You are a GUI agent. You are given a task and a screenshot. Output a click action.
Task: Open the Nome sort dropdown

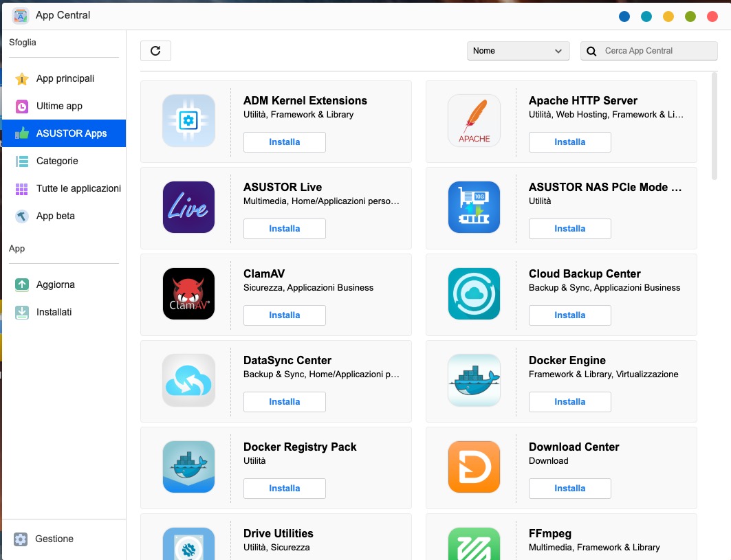518,51
